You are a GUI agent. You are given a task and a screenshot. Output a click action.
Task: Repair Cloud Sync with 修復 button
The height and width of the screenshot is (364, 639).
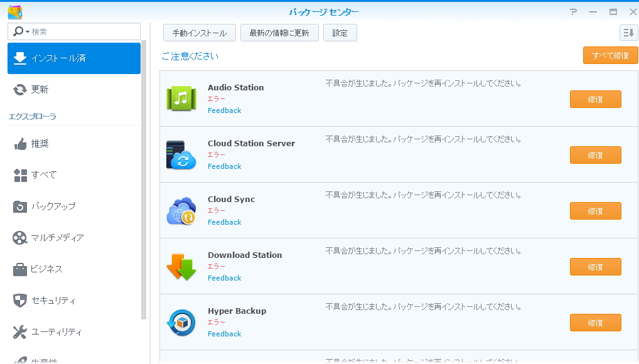[x=596, y=211]
